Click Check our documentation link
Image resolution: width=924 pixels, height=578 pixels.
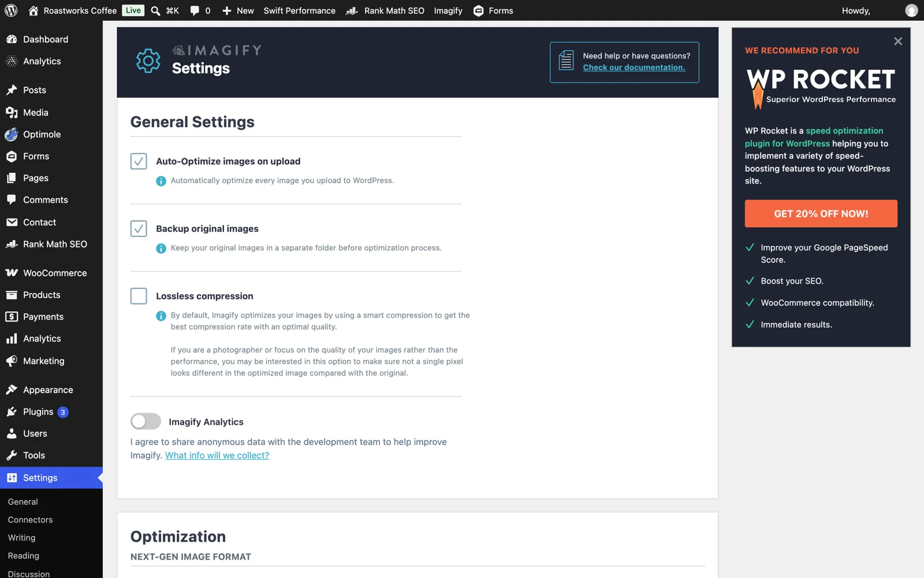pos(634,68)
